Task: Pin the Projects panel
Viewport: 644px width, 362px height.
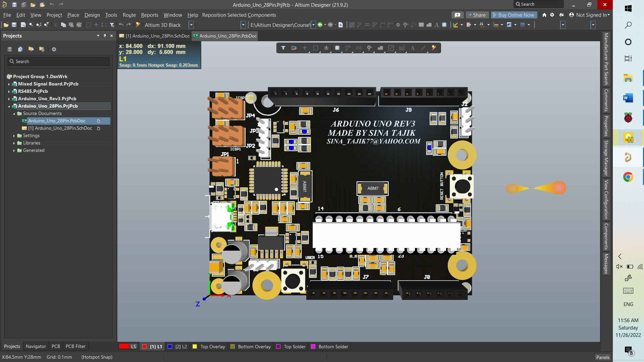Action: (105, 36)
